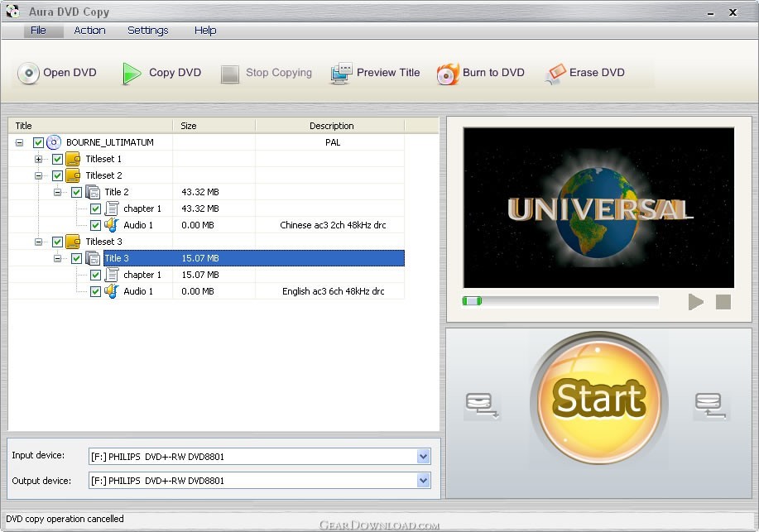
Task: Open the File menu
Action: (x=38, y=31)
